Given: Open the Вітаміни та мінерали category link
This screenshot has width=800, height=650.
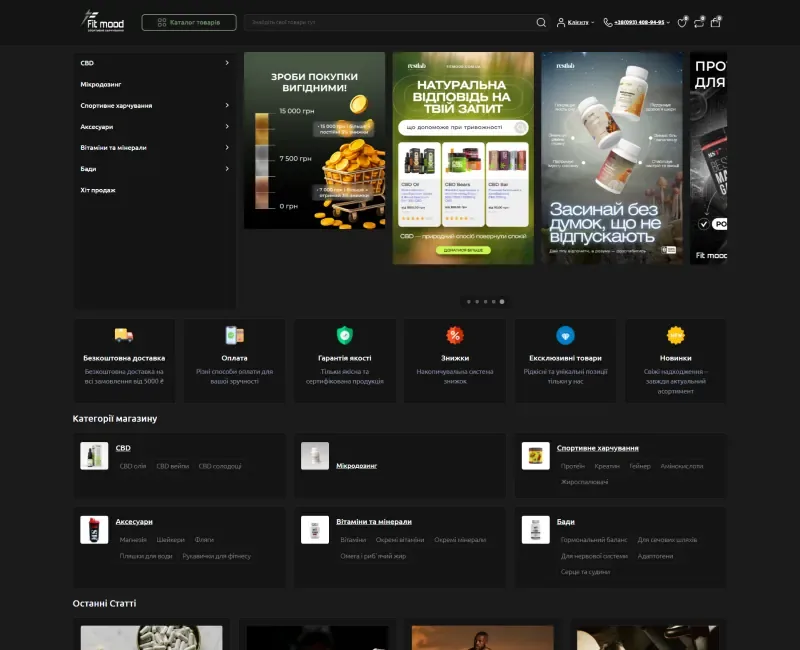Looking at the screenshot, I should [x=374, y=521].
